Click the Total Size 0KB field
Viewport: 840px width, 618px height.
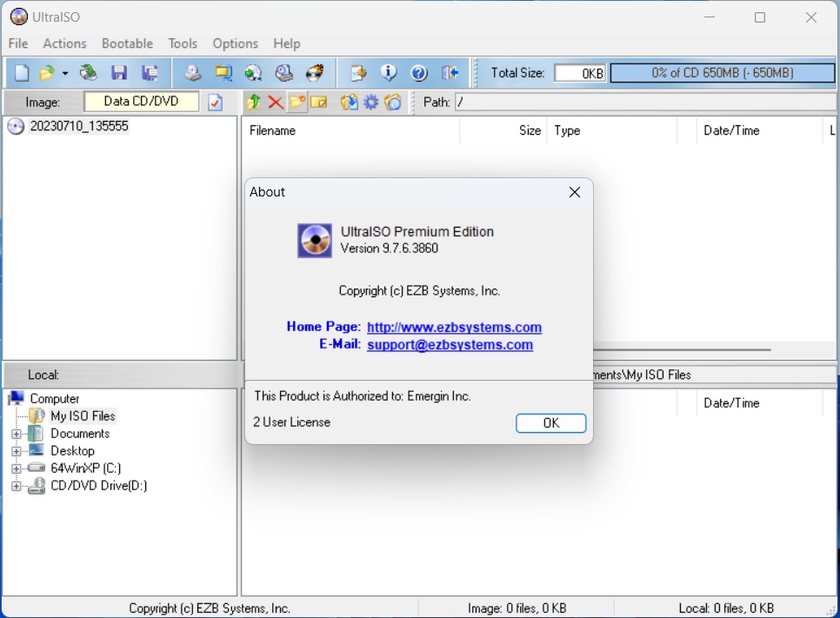(x=580, y=73)
